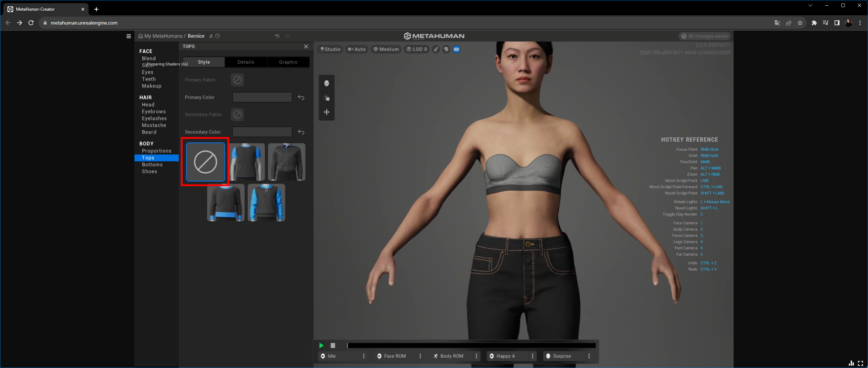Click the undo arrow in header

(277, 36)
